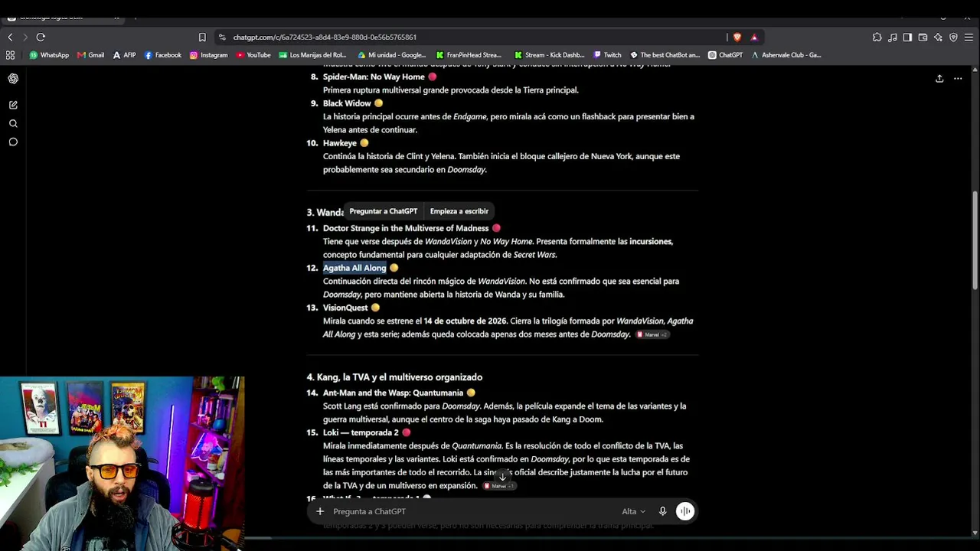Open the Alta model effort dropdown
This screenshot has width=980, height=551.
tap(633, 511)
